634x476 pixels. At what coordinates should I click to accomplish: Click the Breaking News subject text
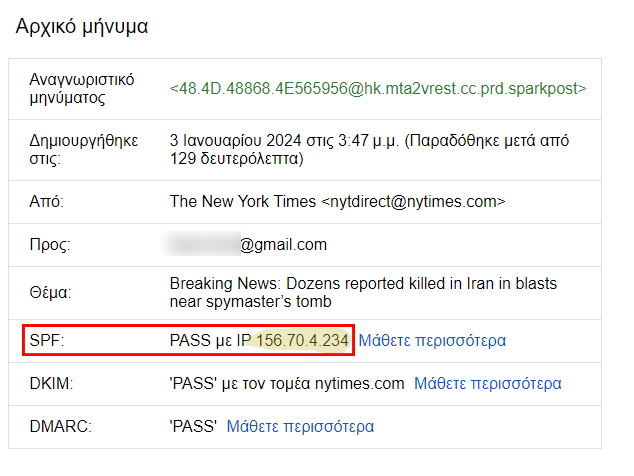click(363, 292)
